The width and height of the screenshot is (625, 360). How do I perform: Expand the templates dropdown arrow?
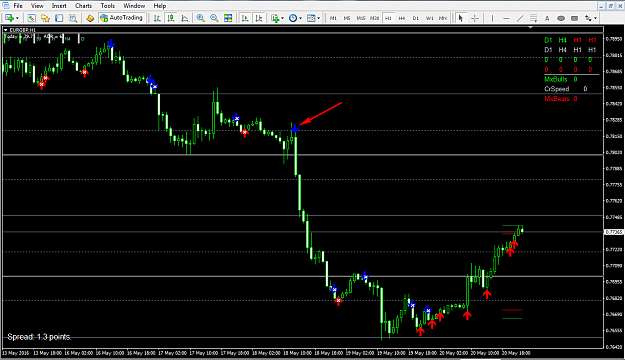[x=318, y=18]
